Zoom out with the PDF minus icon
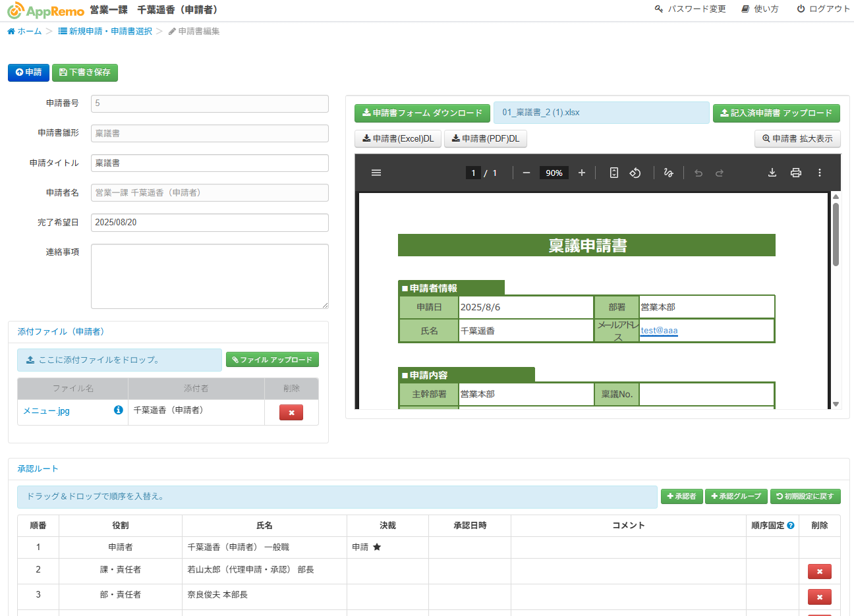The width and height of the screenshot is (854, 616). tap(526, 173)
